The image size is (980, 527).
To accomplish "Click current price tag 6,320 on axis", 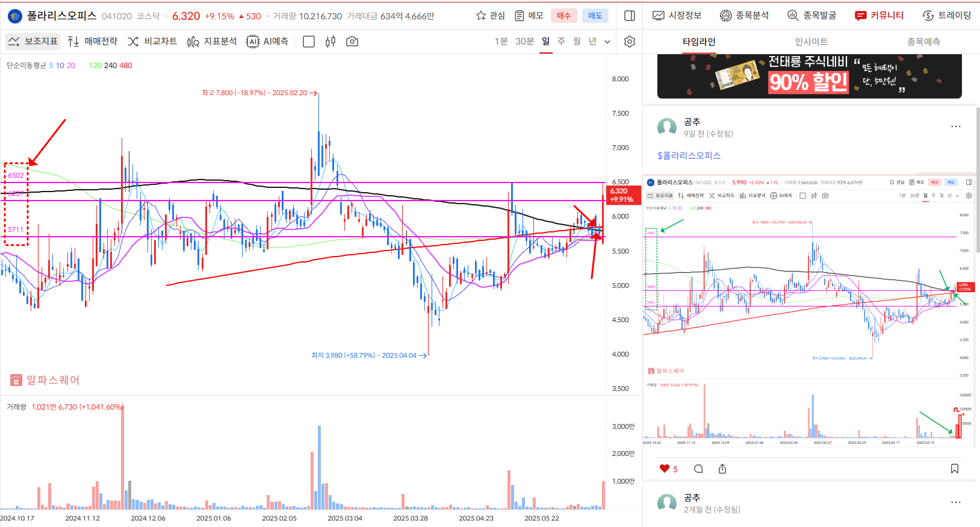I will point(624,195).
